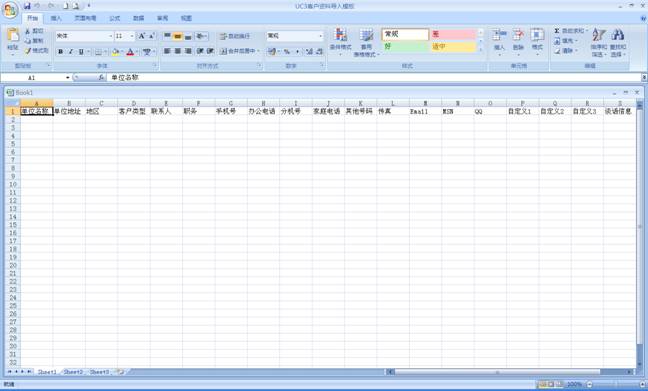Open the number format dropdown
648x391 pixels.
coord(321,36)
